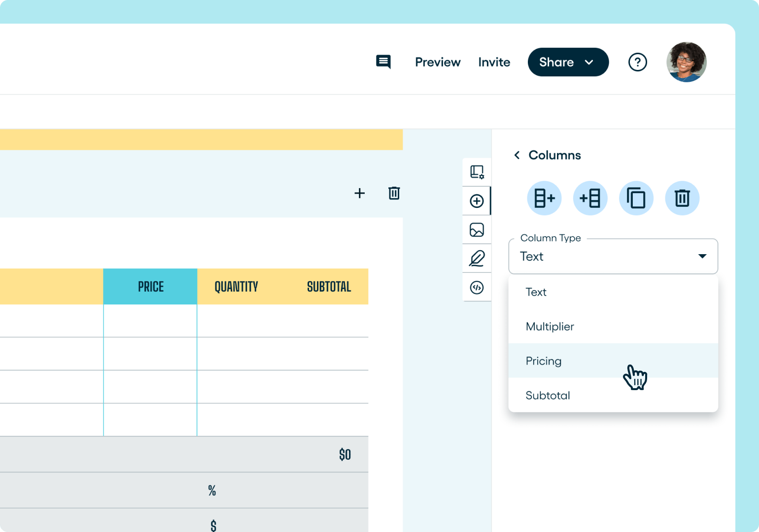This screenshot has width=759, height=532.
Task: Insert column to the left
Action: point(590,198)
